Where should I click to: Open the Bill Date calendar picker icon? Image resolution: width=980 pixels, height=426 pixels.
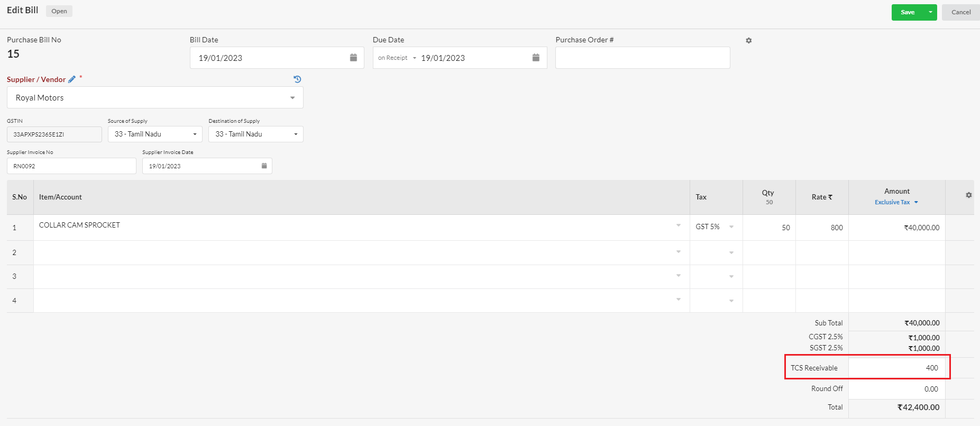353,58
